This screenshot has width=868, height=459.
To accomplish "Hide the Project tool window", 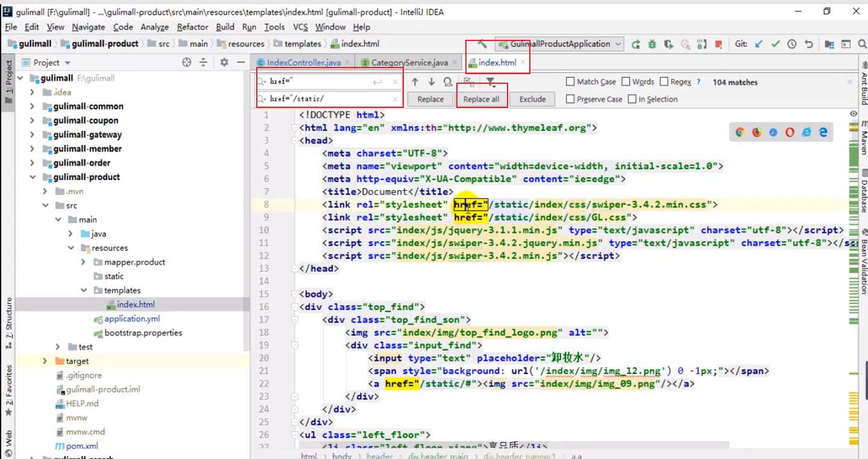I will (x=241, y=62).
